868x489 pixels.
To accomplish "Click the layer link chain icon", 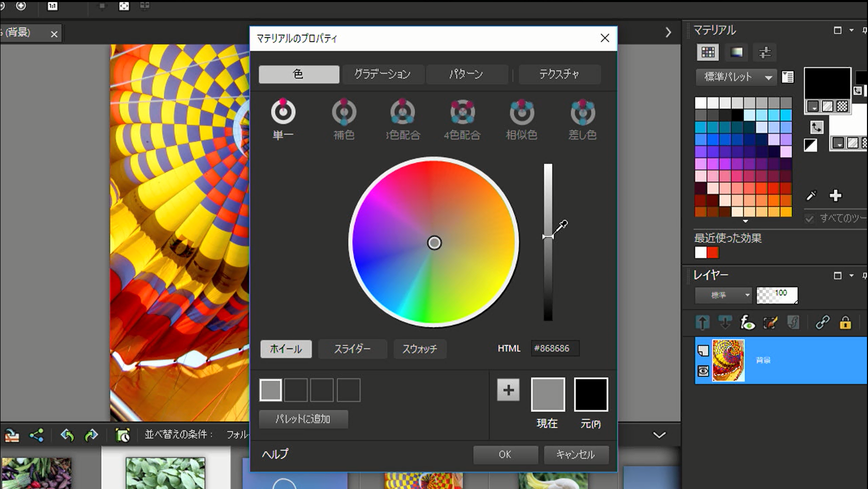I will tap(822, 323).
